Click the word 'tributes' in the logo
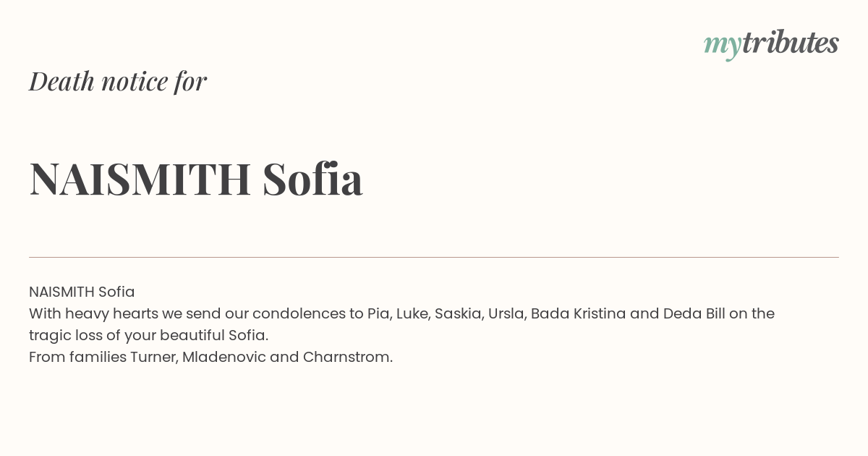The height and width of the screenshot is (456, 868). tap(791, 42)
